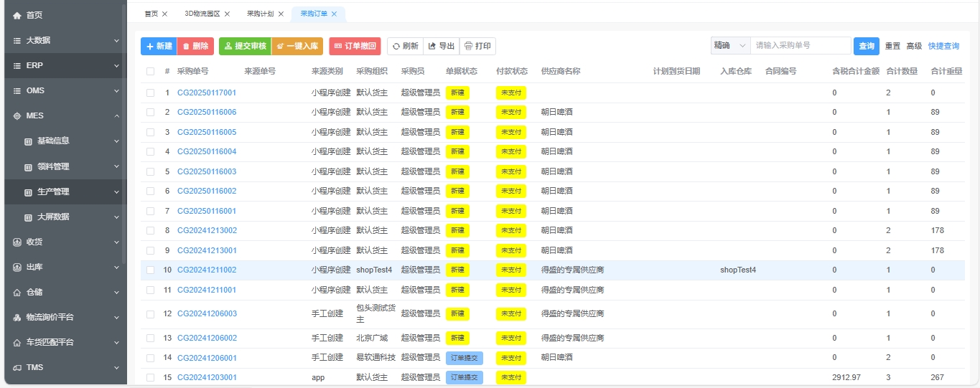The height and width of the screenshot is (388, 980).
Task: Check the box for row CG20241211002
Action: [x=150, y=270]
